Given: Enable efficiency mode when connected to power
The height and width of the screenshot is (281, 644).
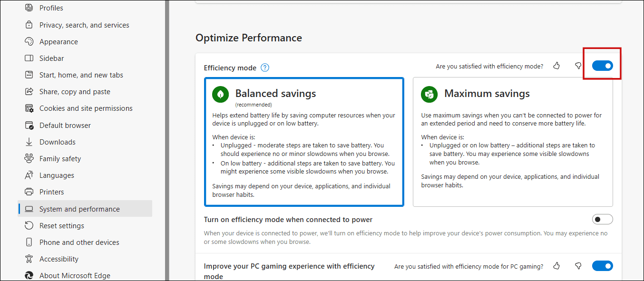Looking at the screenshot, I should pos(602,219).
